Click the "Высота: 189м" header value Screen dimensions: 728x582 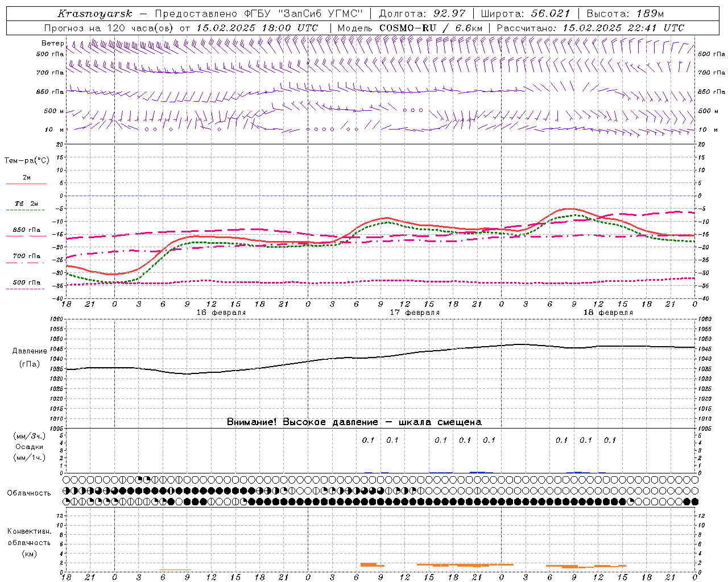[x=625, y=13]
